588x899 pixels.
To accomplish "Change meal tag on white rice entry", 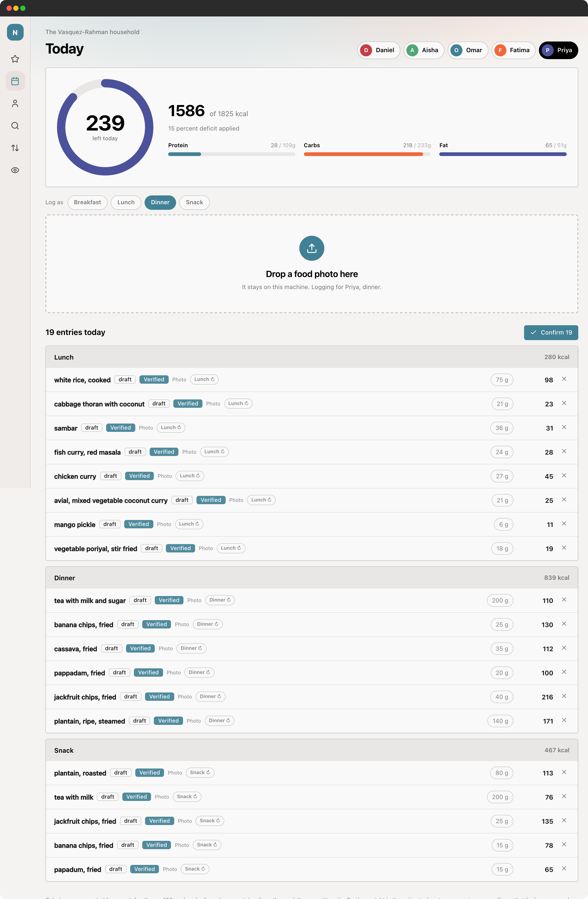I will coord(204,380).
